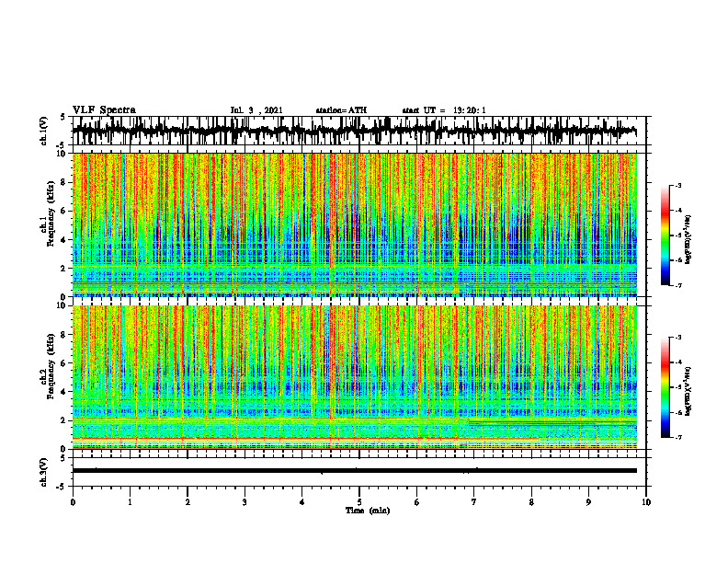Click time axis tick label "3"
728x563 pixels.
coord(245,502)
